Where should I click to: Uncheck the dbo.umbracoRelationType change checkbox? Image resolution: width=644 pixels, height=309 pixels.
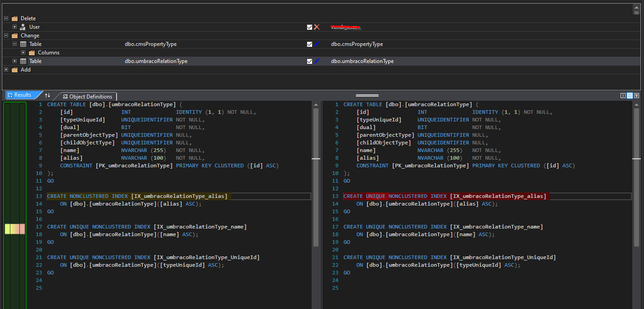point(309,61)
